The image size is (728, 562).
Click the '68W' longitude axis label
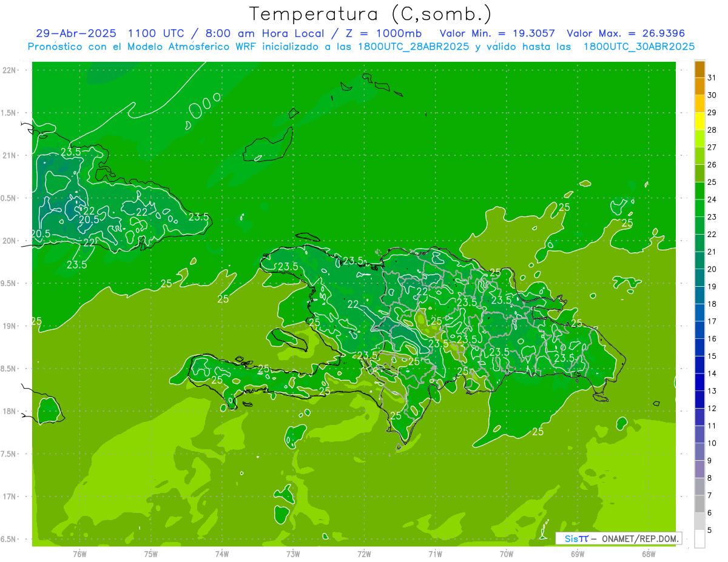(x=648, y=554)
